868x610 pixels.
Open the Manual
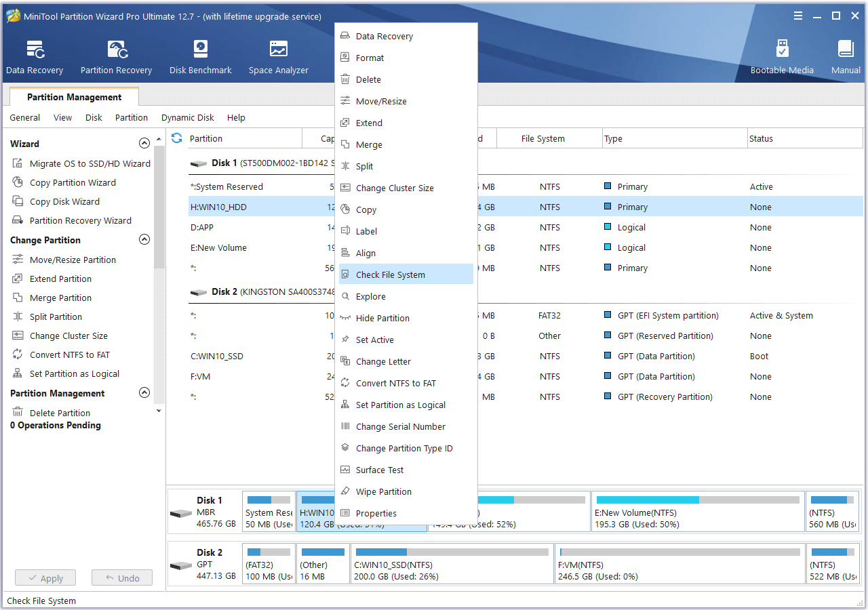846,57
